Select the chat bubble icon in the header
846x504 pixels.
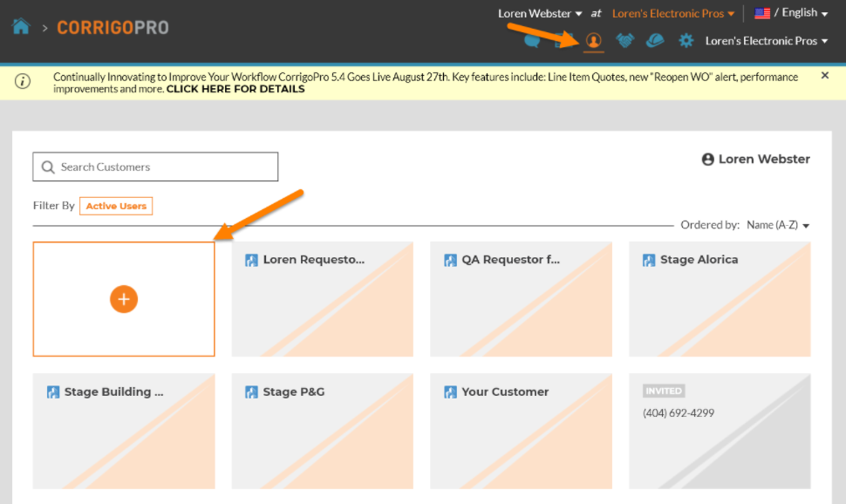coord(532,40)
